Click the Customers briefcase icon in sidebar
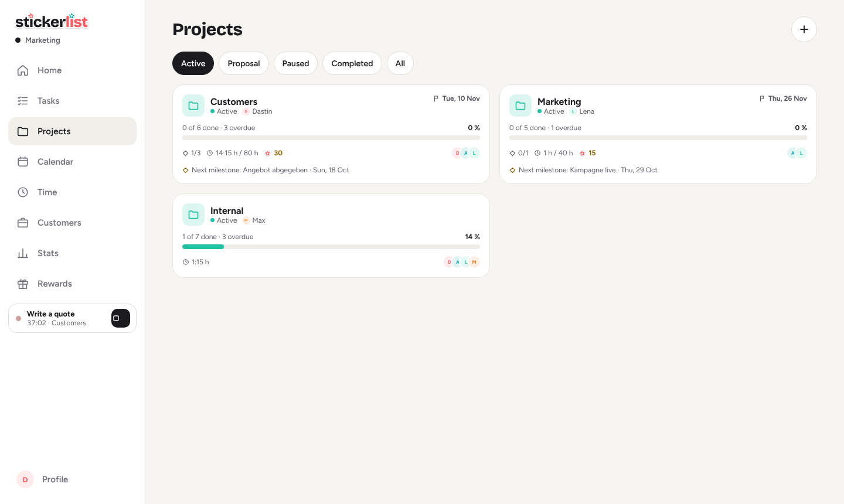 tap(23, 223)
